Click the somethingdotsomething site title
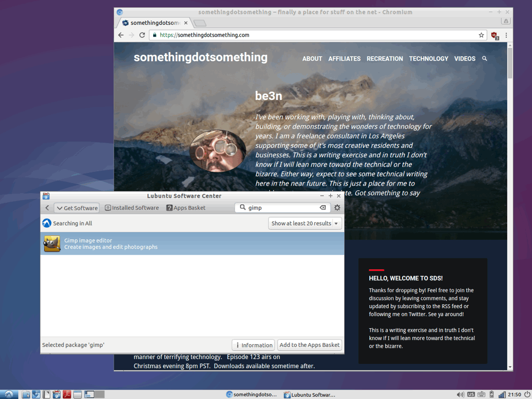532x399 pixels. pyautogui.click(x=201, y=57)
